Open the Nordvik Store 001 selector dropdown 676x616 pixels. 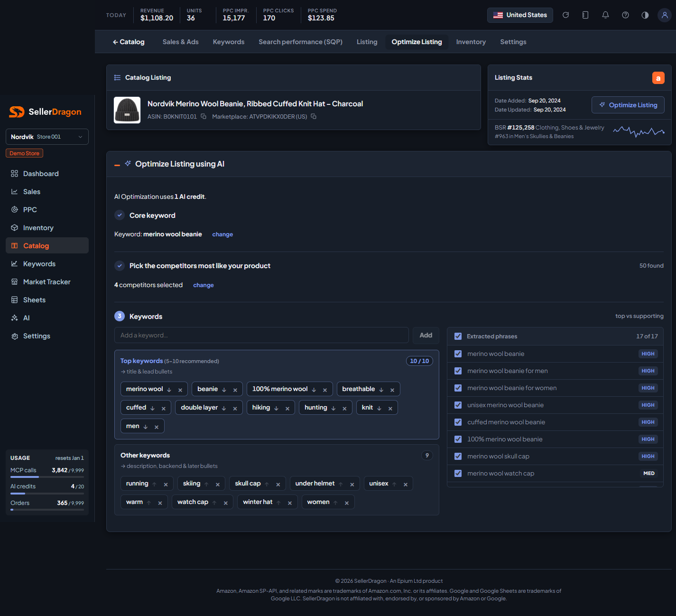[x=47, y=137]
